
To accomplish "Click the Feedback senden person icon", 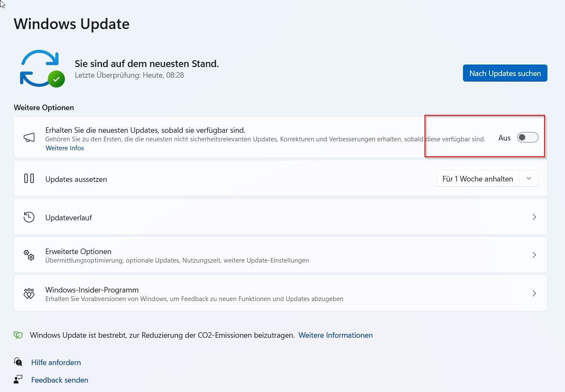I will tap(18, 379).
